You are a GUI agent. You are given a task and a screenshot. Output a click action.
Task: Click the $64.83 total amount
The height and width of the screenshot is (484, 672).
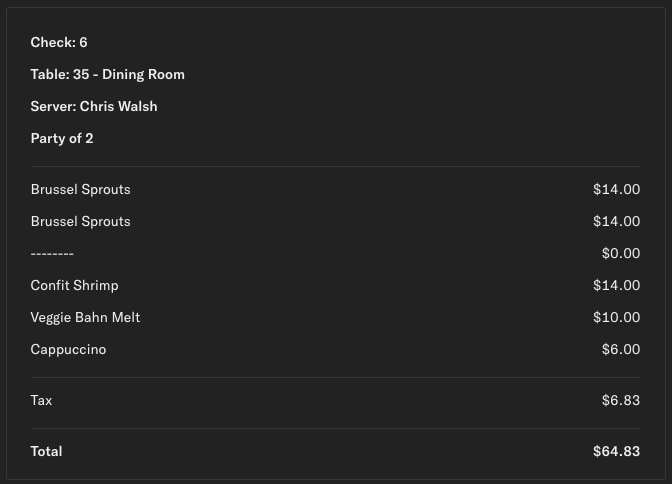pyautogui.click(x=616, y=451)
